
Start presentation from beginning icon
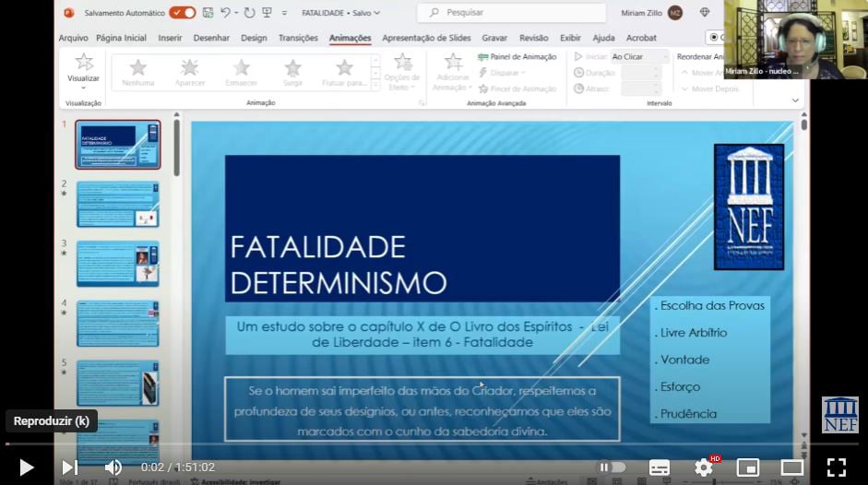click(267, 12)
